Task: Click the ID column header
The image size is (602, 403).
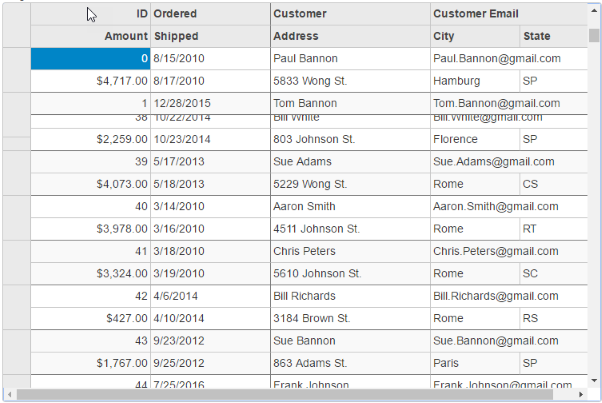Action: tap(91, 14)
